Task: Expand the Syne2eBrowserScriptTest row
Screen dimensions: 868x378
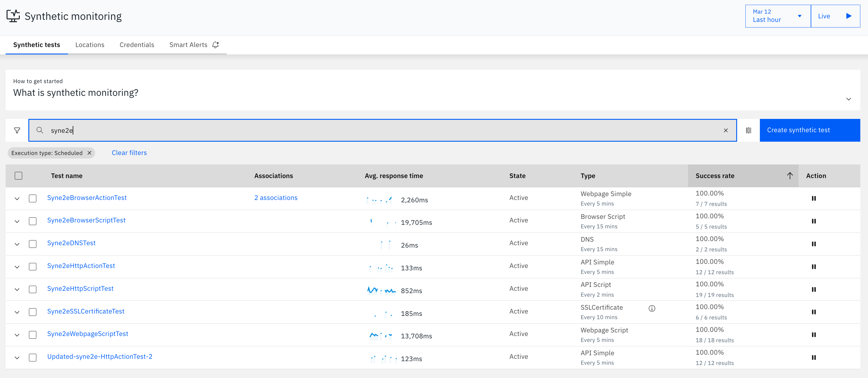Action: [17, 222]
